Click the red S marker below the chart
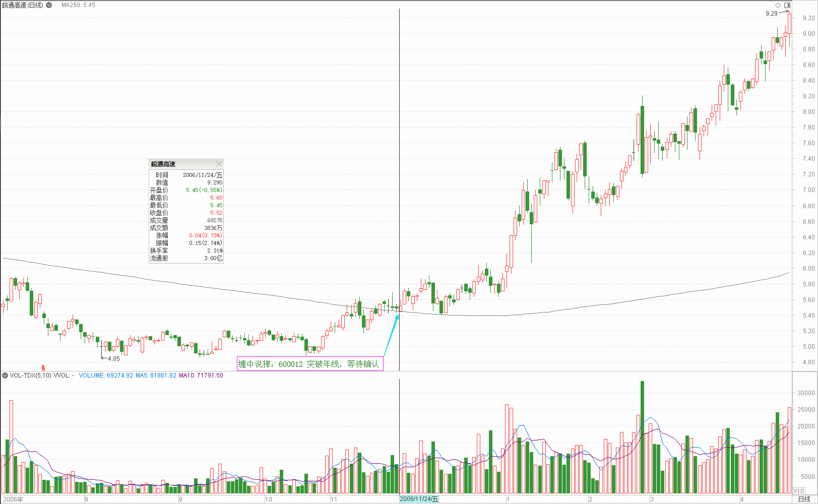818x504 pixels. coord(43,368)
